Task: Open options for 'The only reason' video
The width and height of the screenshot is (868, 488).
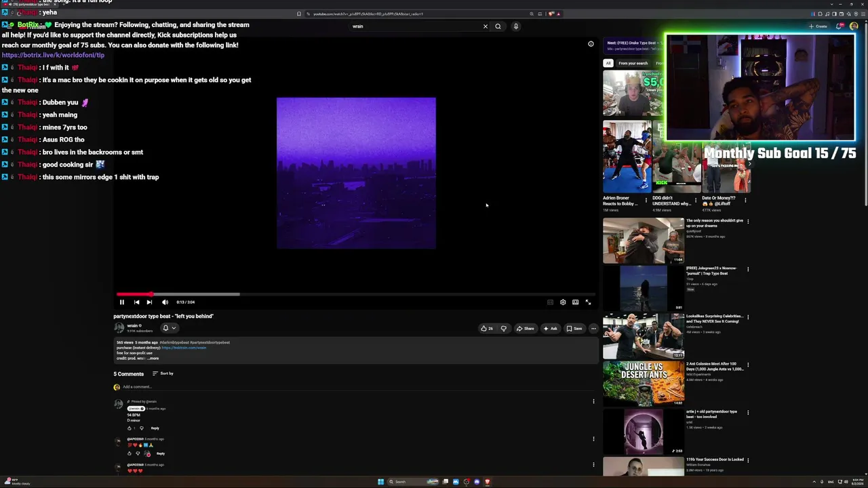Action: [x=748, y=222]
